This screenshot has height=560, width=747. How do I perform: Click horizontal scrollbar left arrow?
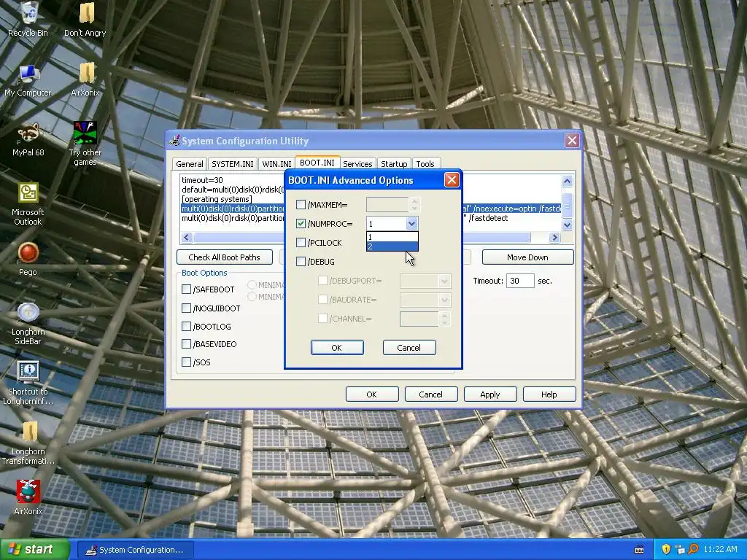(187, 237)
